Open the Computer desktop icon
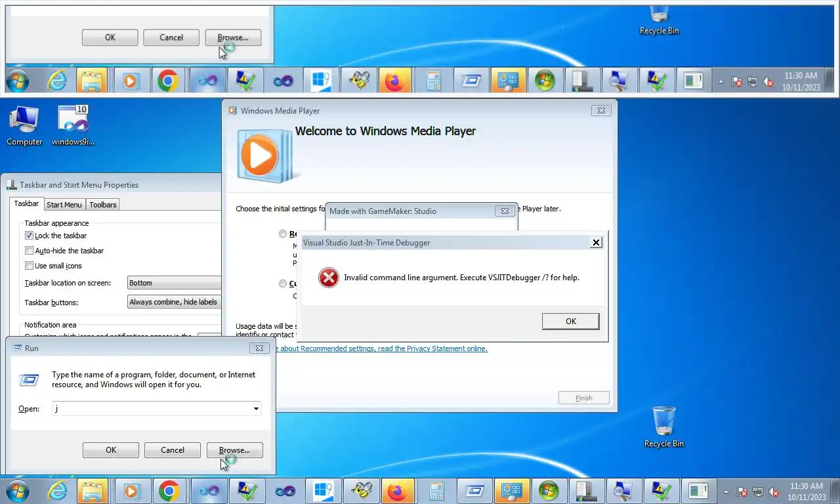This screenshot has height=504, width=840. pyautogui.click(x=24, y=126)
